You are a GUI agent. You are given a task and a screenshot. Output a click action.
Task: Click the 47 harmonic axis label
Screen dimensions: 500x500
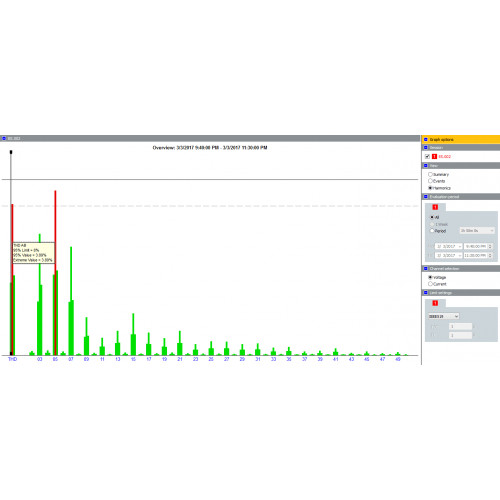(x=382, y=359)
